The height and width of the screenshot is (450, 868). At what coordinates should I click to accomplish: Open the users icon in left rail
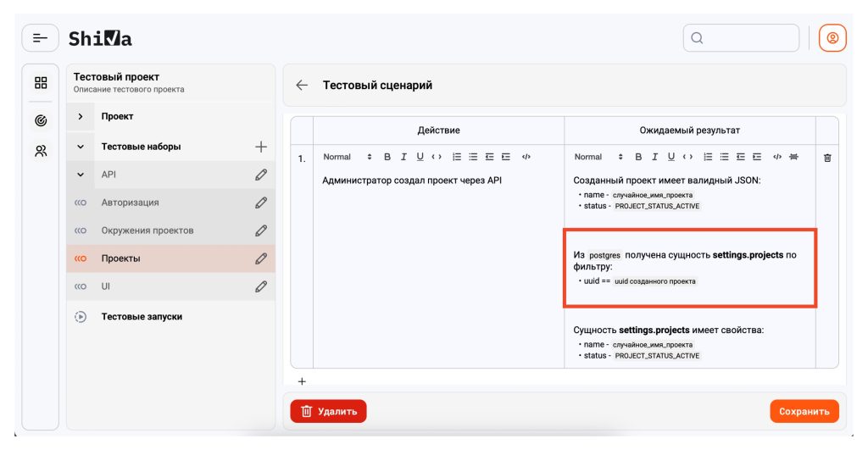pyautogui.click(x=41, y=152)
